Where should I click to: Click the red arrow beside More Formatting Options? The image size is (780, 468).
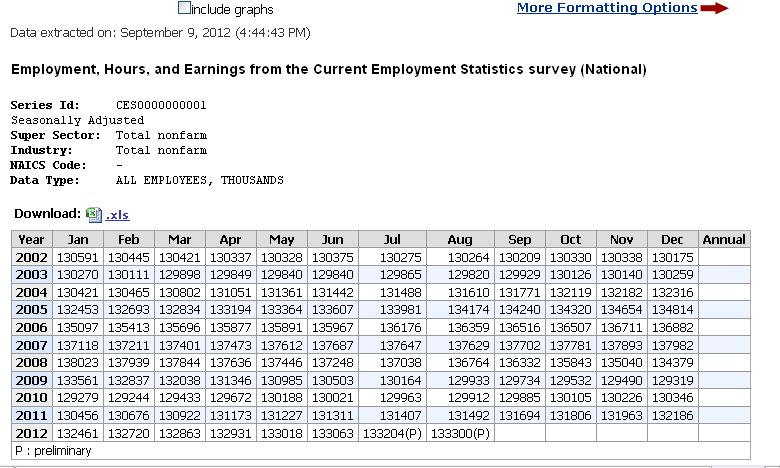[714, 8]
